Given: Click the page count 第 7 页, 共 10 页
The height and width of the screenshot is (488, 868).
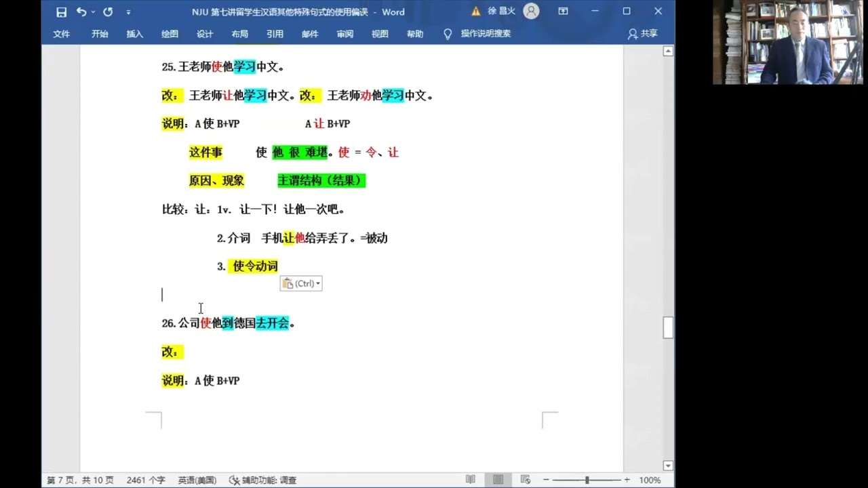Looking at the screenshot, I should pyautogui.click(x=80, y=480).
